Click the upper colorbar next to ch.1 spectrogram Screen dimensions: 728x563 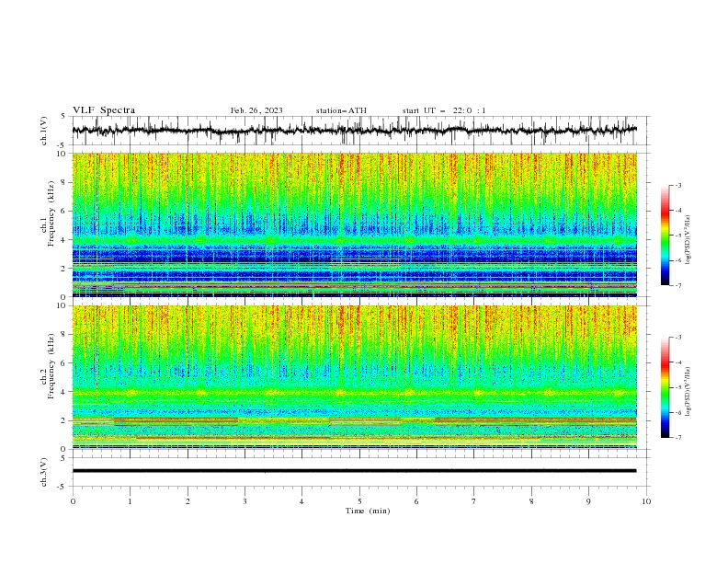(x=665, y=236)
